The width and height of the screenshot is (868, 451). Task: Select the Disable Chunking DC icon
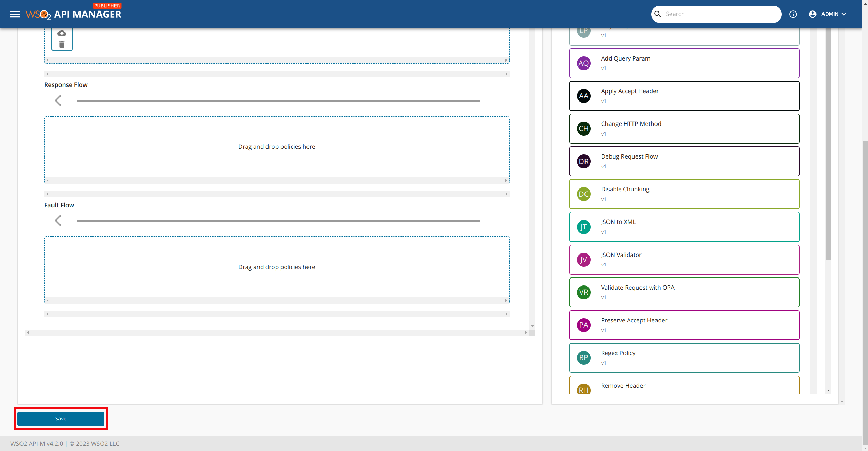click(583, 194)
